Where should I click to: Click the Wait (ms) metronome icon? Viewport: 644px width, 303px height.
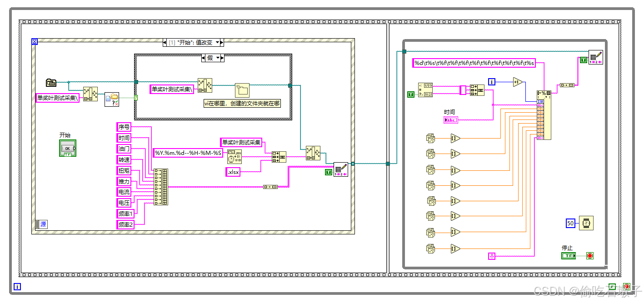click(x=586, y=223)
